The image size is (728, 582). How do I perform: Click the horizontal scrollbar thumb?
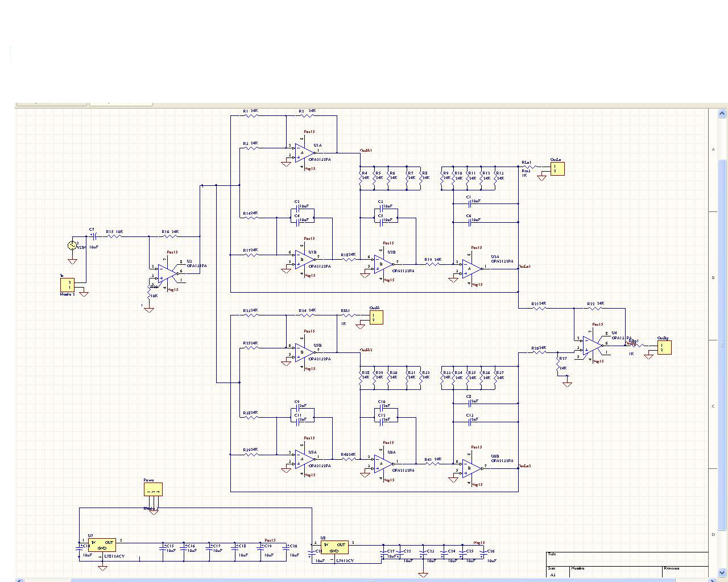[373, 580]
